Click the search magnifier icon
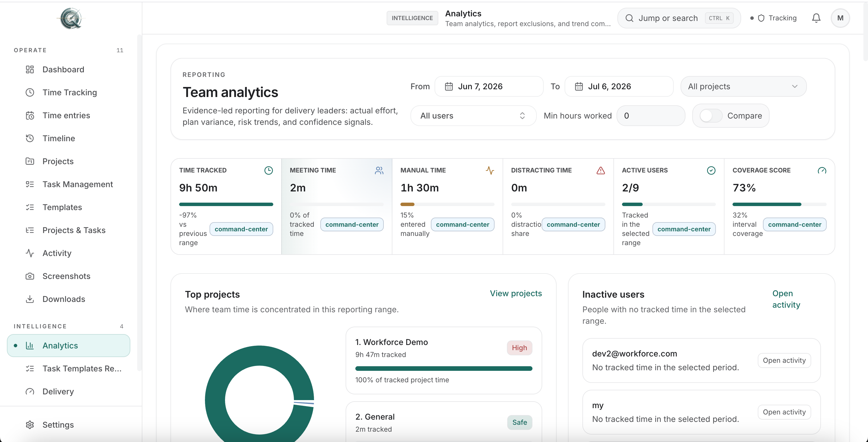Screen dimensions: 868x442 [629, 18]
